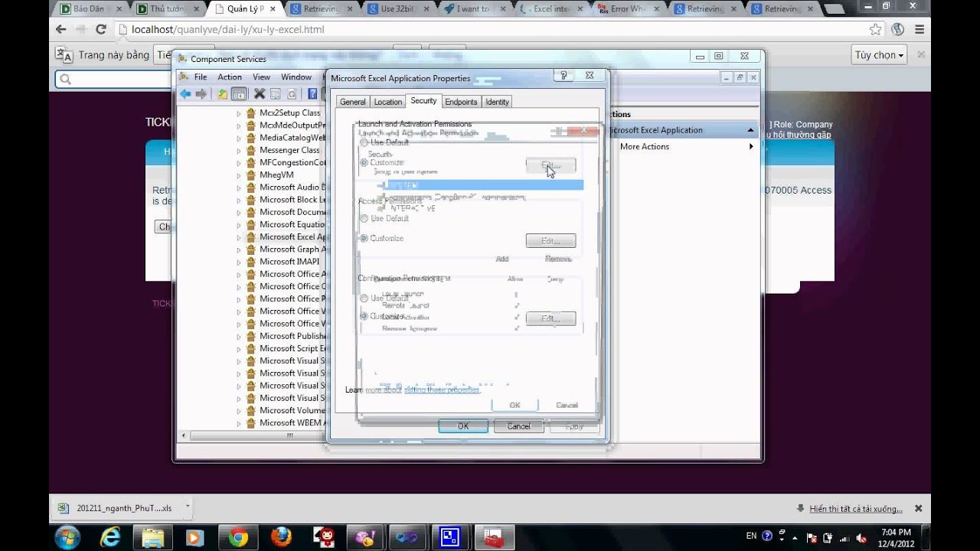Click the volume speaker icon in system tray

(x=861, y=537)
